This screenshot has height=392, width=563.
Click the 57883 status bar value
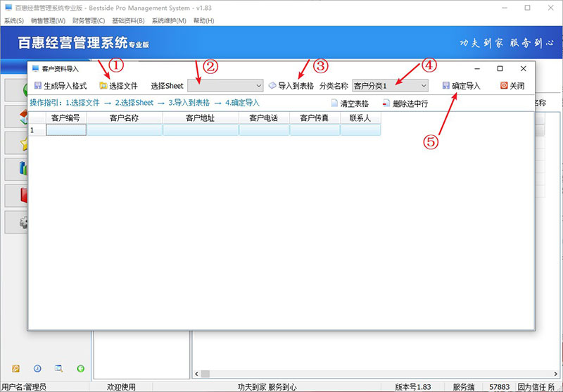[500, 386]
